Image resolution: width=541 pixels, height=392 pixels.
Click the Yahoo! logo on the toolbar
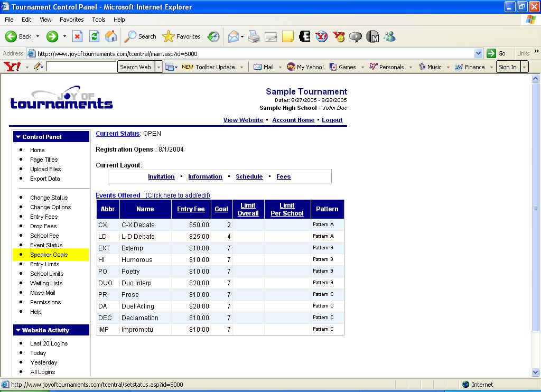tap(12, 67)
